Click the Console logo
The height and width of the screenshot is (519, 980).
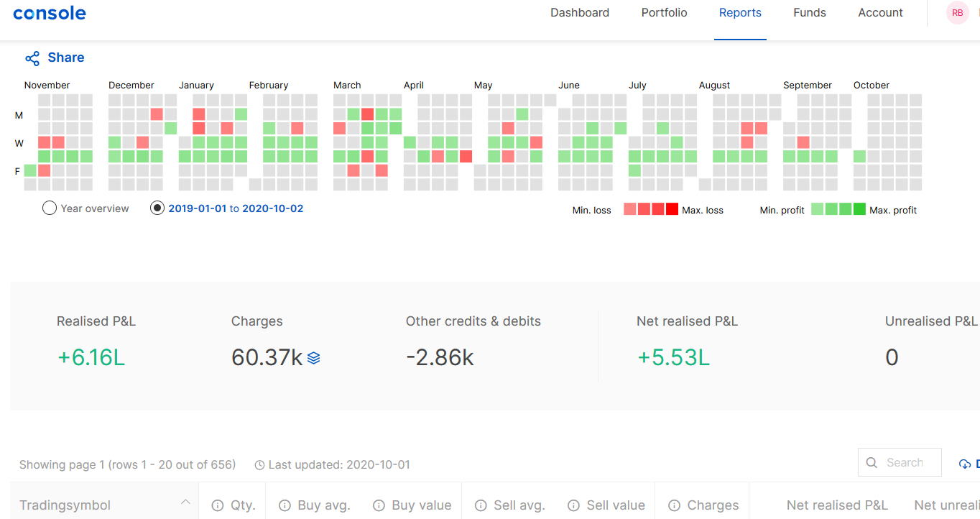[x=50, y=13]
